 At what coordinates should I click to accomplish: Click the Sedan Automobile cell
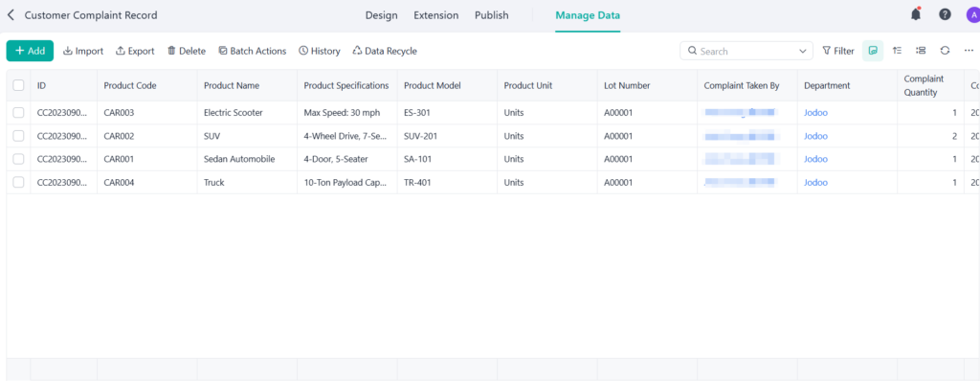(247, 159)
